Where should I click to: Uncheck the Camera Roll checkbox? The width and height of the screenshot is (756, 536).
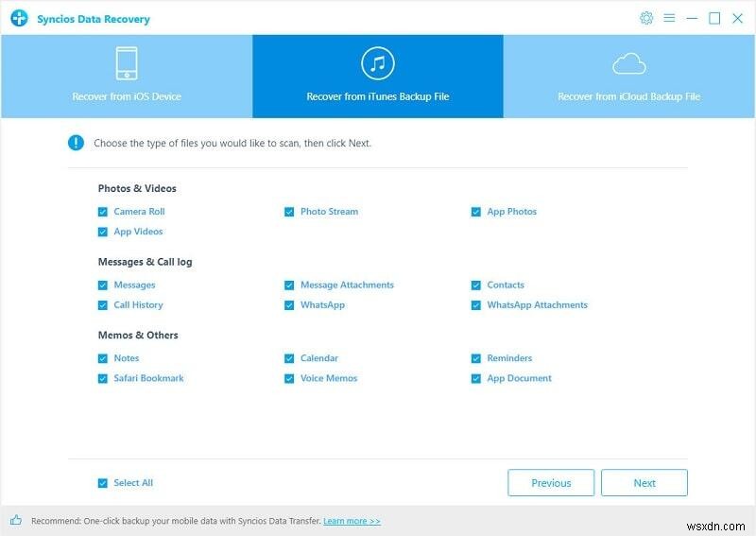(103, 212)
